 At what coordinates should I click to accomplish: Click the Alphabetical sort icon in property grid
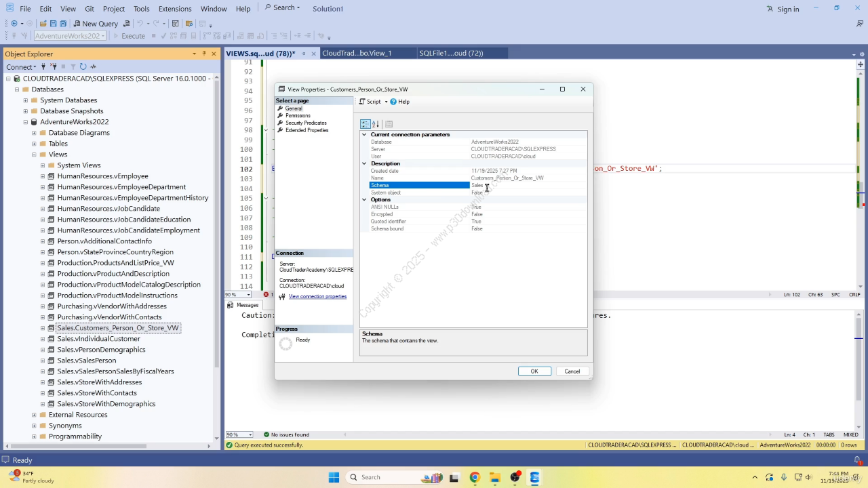coord(376,124)
